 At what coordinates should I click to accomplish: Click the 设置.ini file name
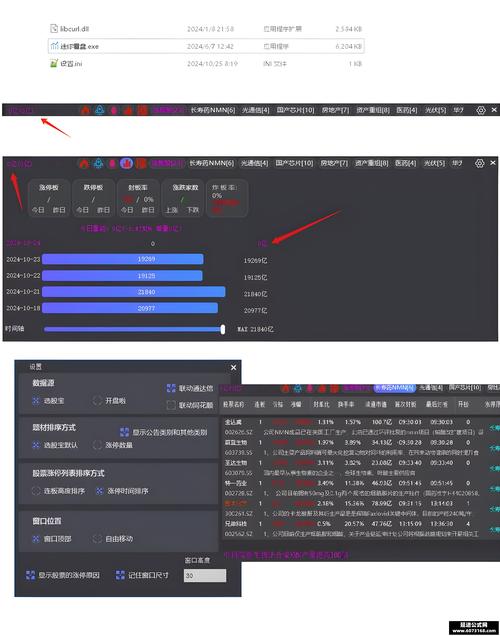coord(71,64)
